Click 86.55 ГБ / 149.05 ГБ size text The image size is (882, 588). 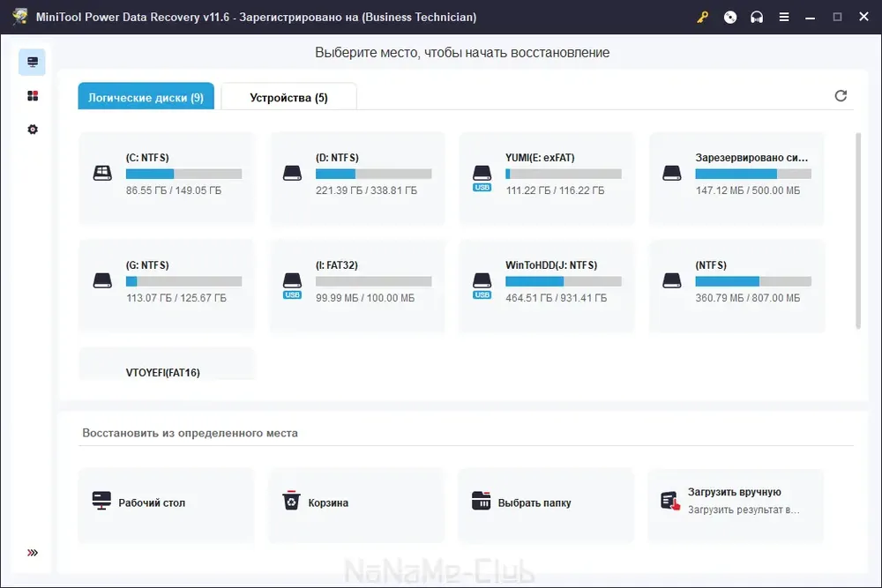[x=174, y=190]
